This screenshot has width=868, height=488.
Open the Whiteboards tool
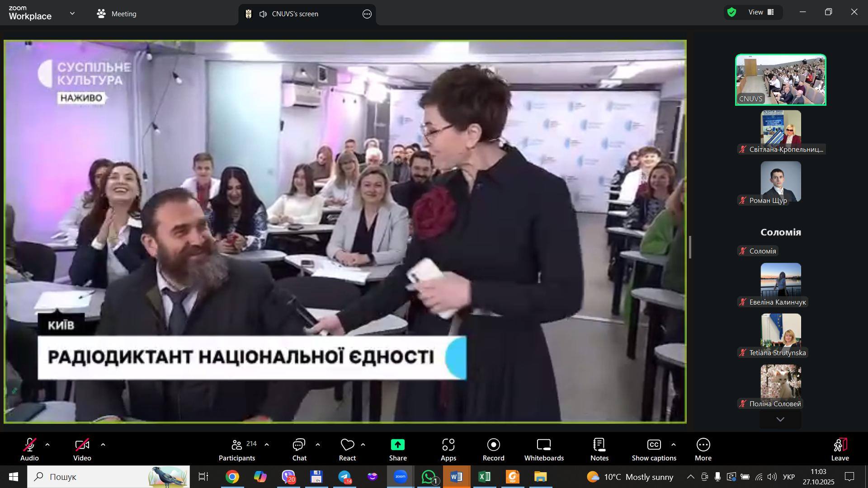(544, 450)
